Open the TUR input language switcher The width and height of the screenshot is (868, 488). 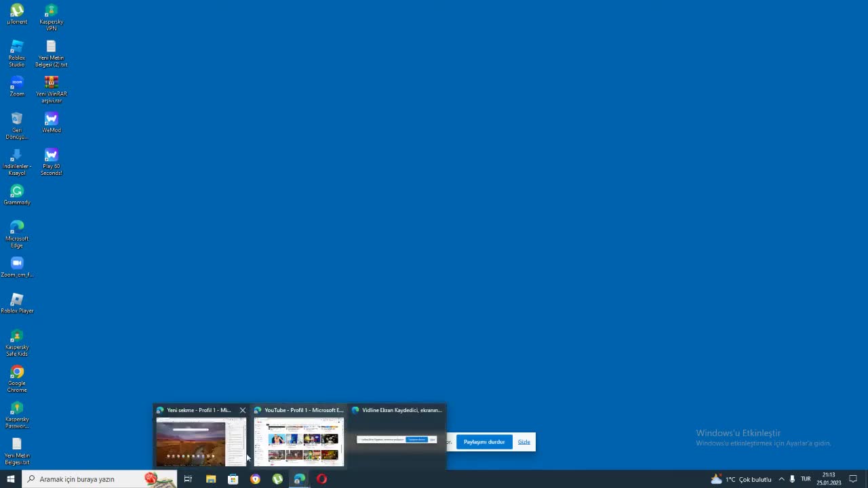point(806,479)
